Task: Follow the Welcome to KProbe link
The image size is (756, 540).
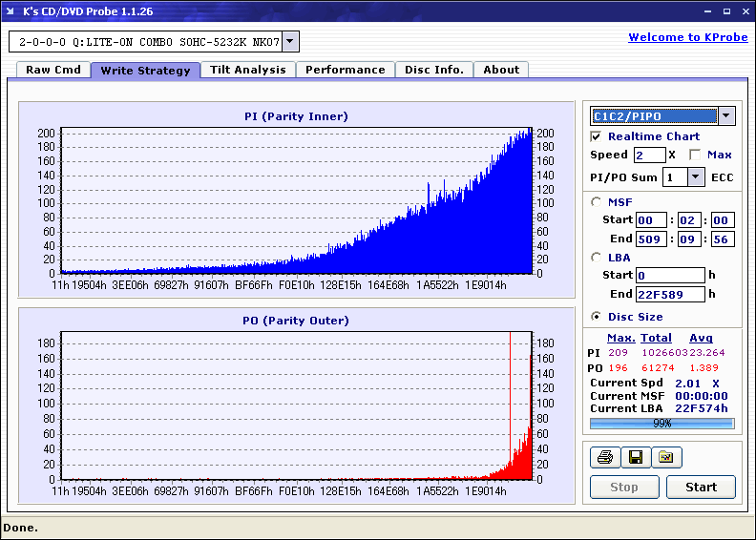Action: click(x=688, y=37)
